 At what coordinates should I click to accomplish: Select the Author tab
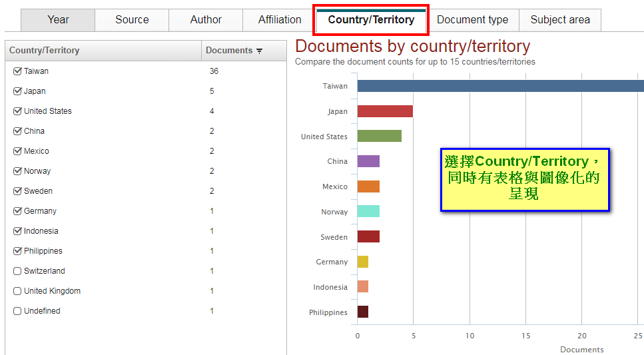pyautogui.click(x=206, y=20)
